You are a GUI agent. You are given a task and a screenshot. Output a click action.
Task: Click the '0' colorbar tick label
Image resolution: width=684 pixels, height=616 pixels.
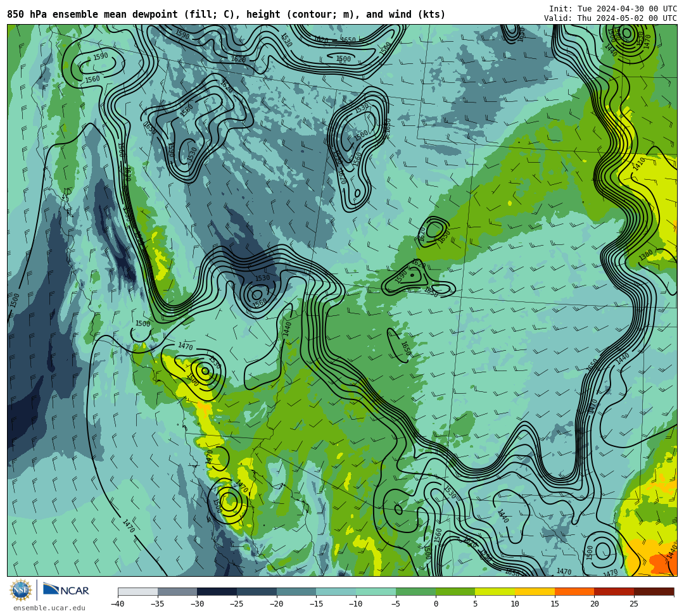436,604
